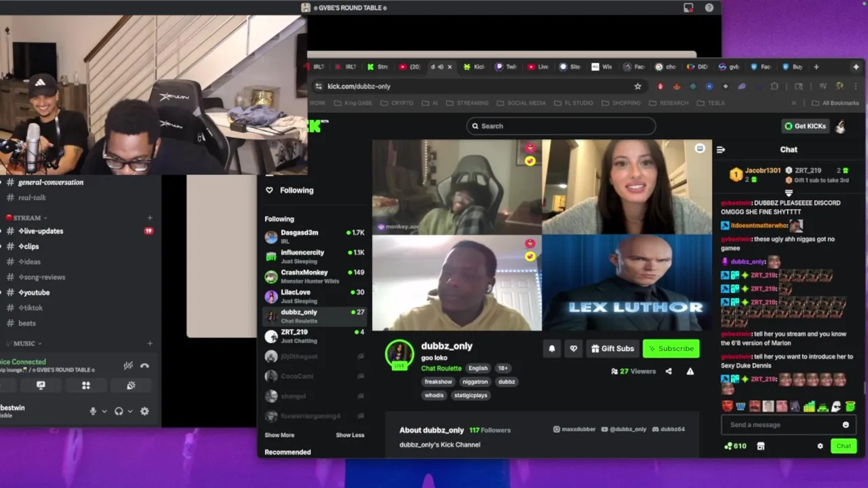The image size is (868, 488).
Task: Open the chat settings gear icon
Action: click(x=820, y=446)
